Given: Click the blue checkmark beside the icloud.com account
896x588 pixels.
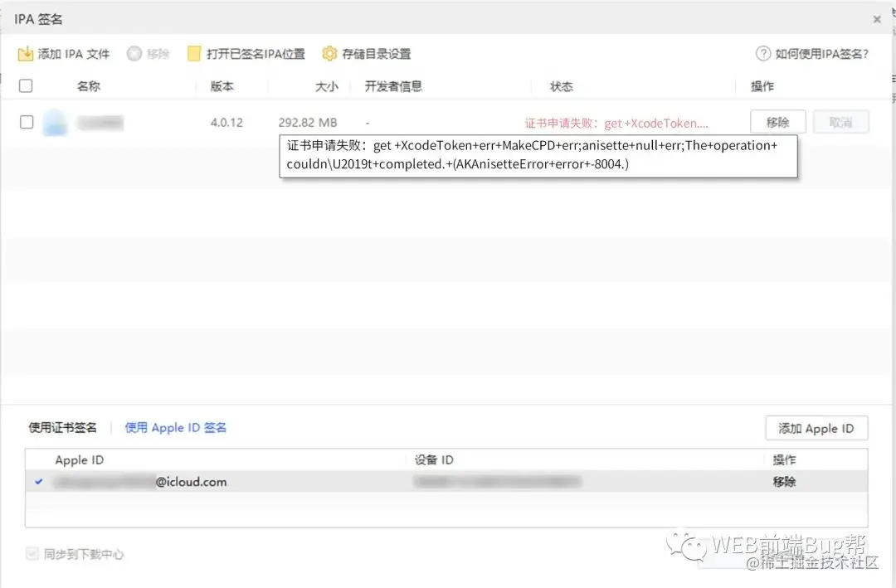Looking at the screenshot, I should [x=39, y=482].
